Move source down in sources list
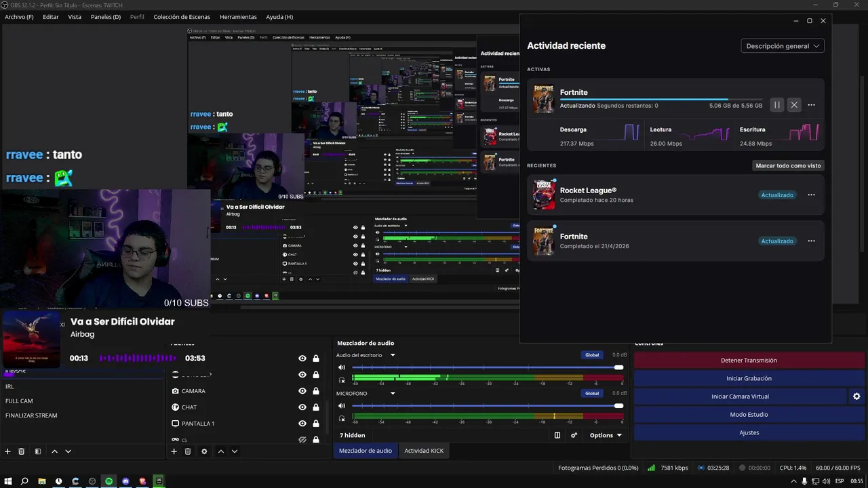Viewport: 868px width, 488px height. pyautogui.click(x=235, y=451)
